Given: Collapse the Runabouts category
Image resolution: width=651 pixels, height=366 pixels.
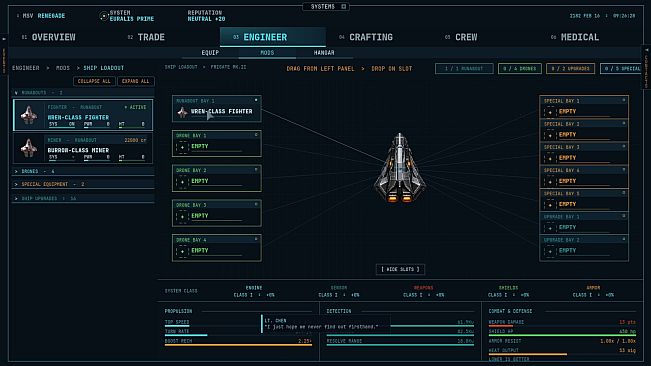Looking at the screenshot, I should [x=83, y=93].
